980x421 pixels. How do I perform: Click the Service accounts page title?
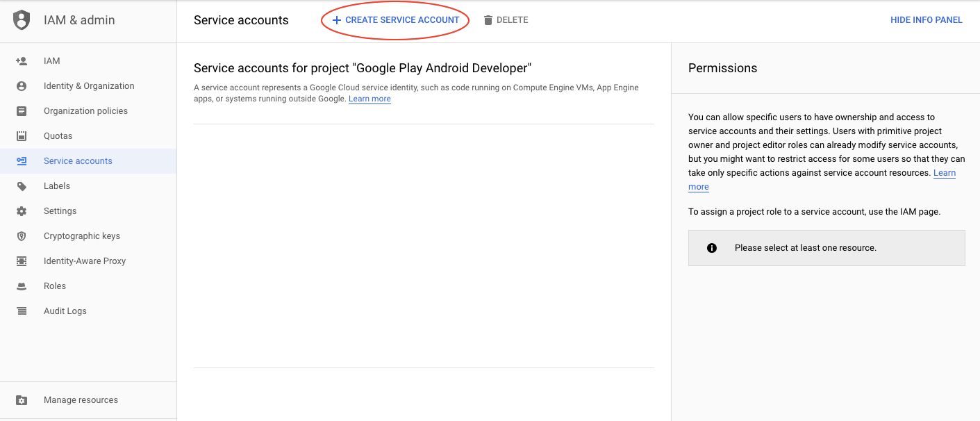tap(241, 20)
